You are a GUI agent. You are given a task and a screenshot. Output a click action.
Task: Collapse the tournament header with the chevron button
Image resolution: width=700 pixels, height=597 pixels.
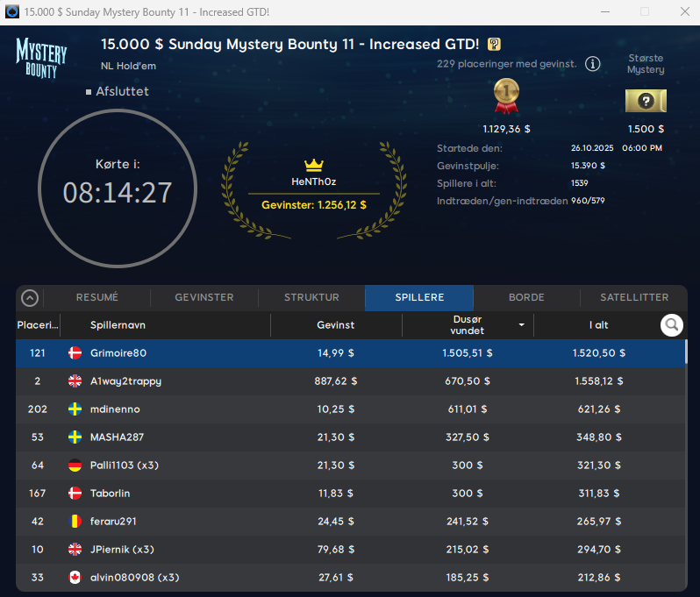[x=30, y=298]
